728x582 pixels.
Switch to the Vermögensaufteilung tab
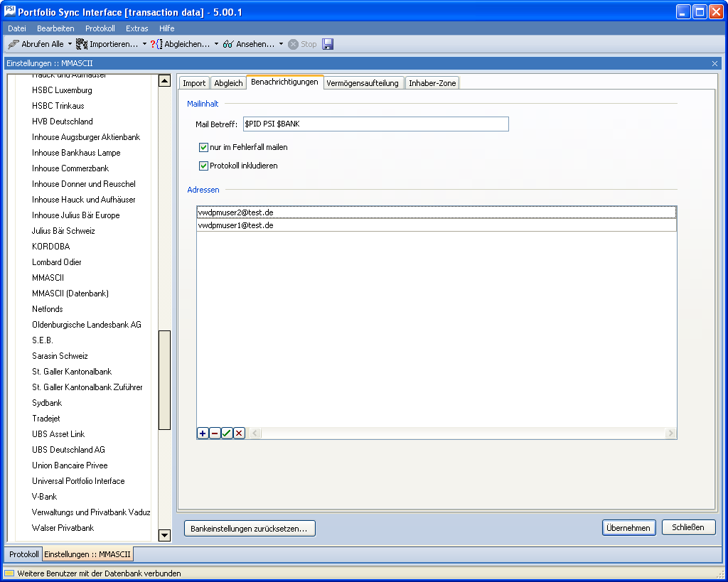coord(363,83)
